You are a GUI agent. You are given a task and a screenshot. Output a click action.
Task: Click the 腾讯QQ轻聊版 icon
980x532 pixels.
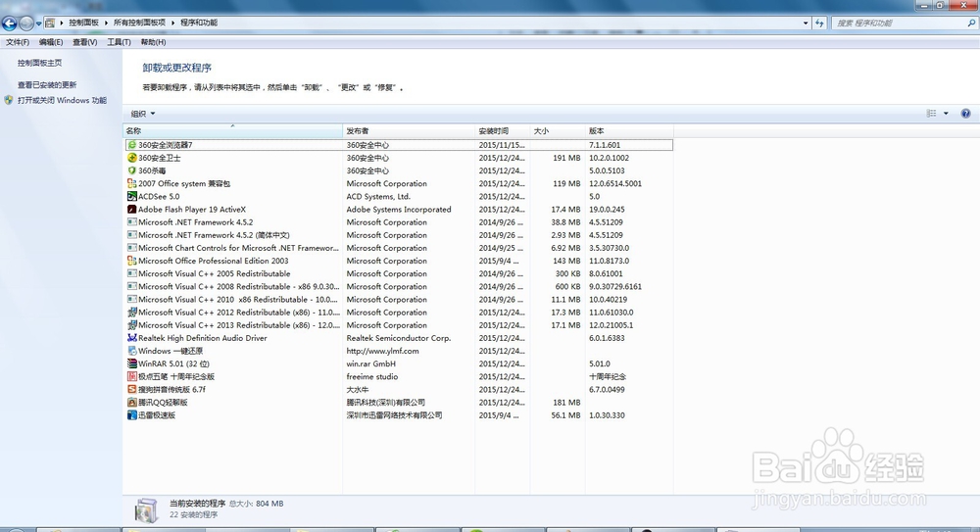(x=132, y=402)
